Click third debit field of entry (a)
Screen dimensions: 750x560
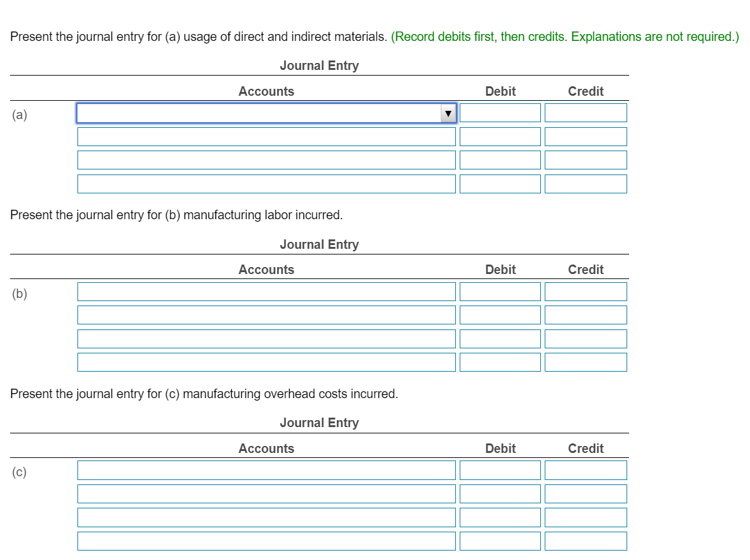point(501,160)
